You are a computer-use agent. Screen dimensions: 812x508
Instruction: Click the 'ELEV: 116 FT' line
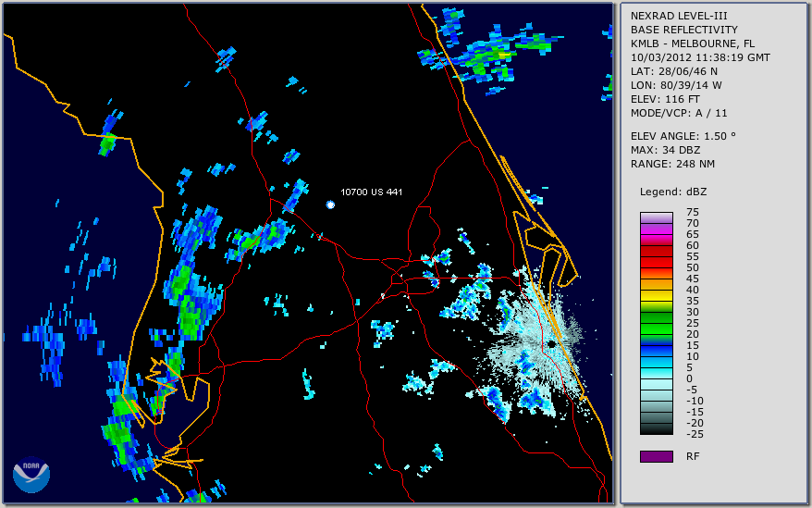tap(665, 99)
